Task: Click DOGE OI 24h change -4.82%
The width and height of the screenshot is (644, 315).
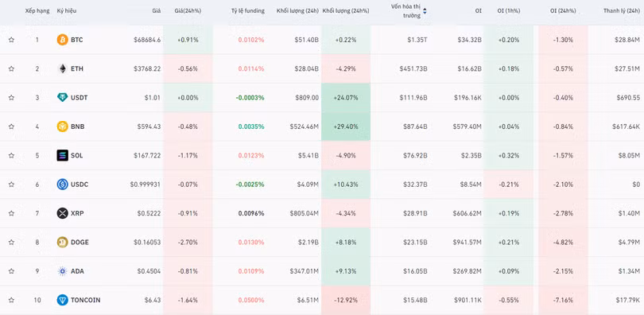Action: pyautogui.click(x=563, y=243)
